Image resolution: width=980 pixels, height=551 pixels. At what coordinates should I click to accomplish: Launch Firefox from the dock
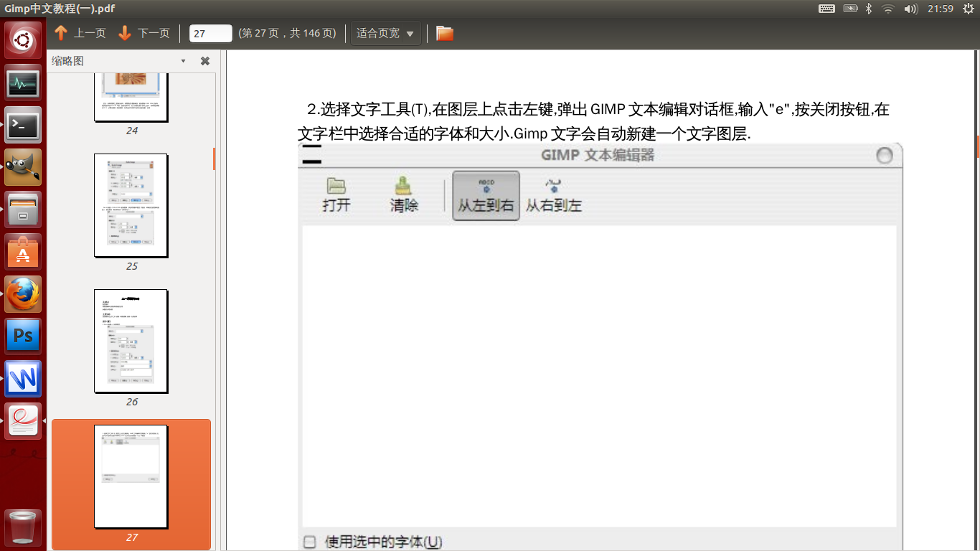(x=23, y=294)
